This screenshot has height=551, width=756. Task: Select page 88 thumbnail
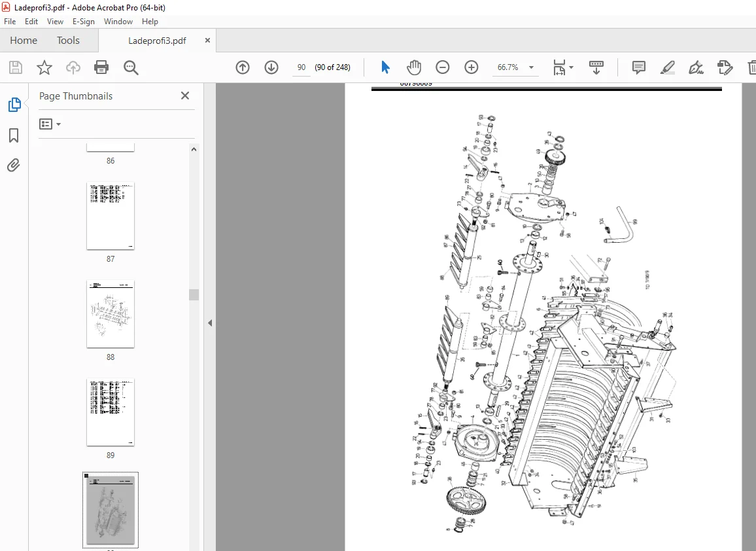point(111,313)
